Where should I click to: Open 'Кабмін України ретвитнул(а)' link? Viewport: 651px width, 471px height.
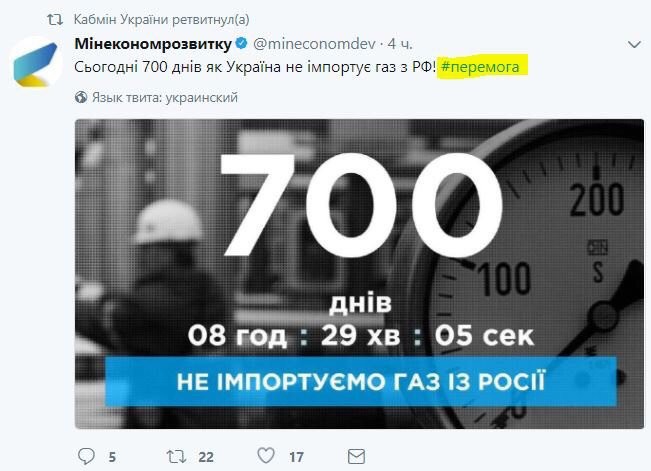click(x=162, y=19)
